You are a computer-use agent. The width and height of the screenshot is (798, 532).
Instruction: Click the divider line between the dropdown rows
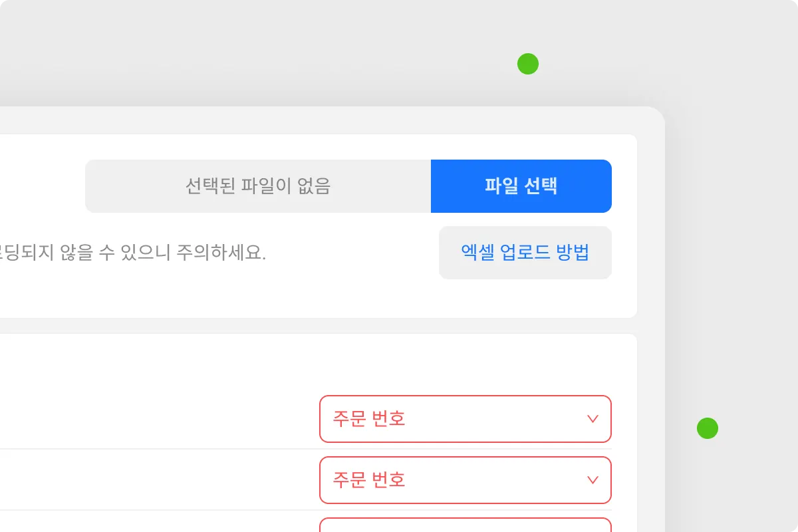(x=160, y=449)
